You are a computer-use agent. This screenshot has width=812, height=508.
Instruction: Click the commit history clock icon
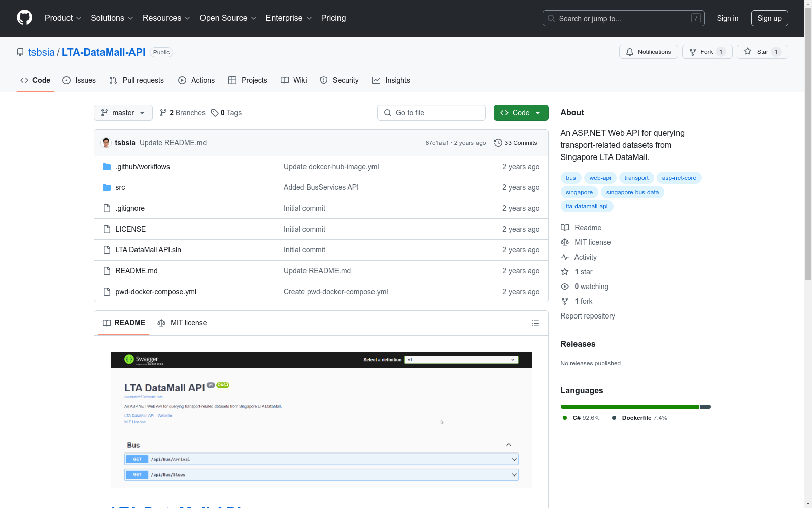click(498, 143)
